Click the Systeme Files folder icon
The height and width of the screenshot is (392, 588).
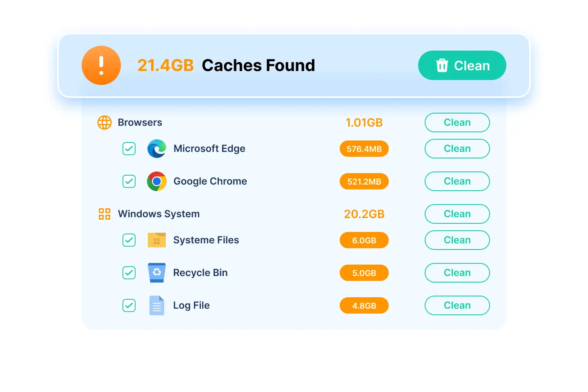157,240
